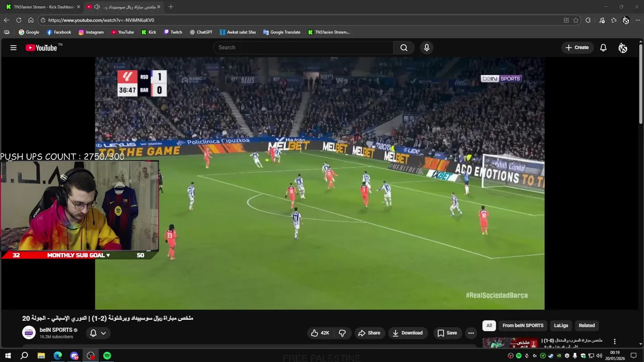Open the Favorites list toolbar icon

(x=614, y=20)
